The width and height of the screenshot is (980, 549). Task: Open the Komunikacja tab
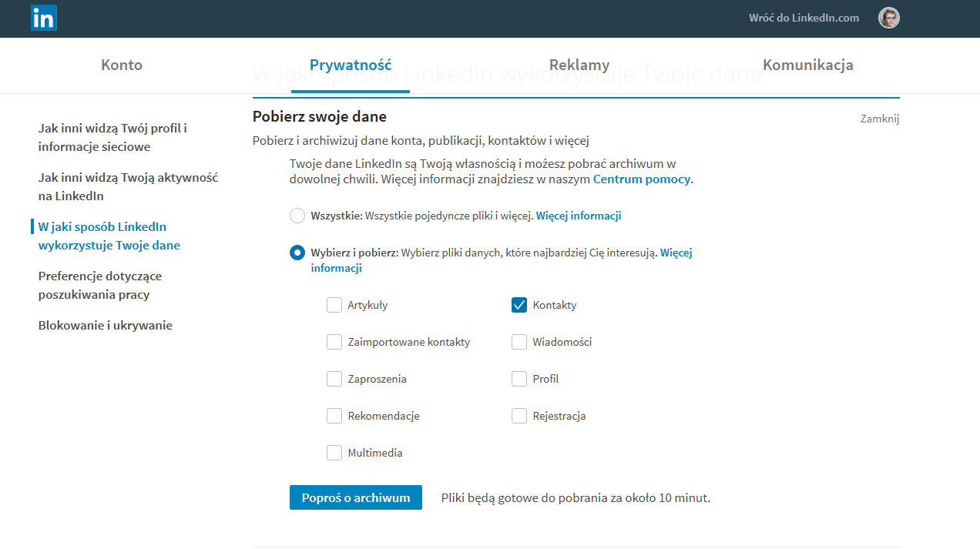(808, 65)
